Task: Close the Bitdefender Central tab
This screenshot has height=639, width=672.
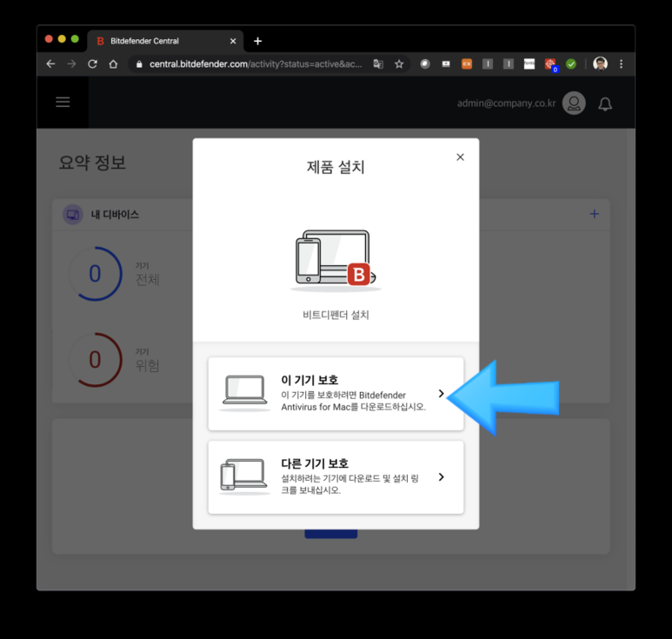Action: 233,41
